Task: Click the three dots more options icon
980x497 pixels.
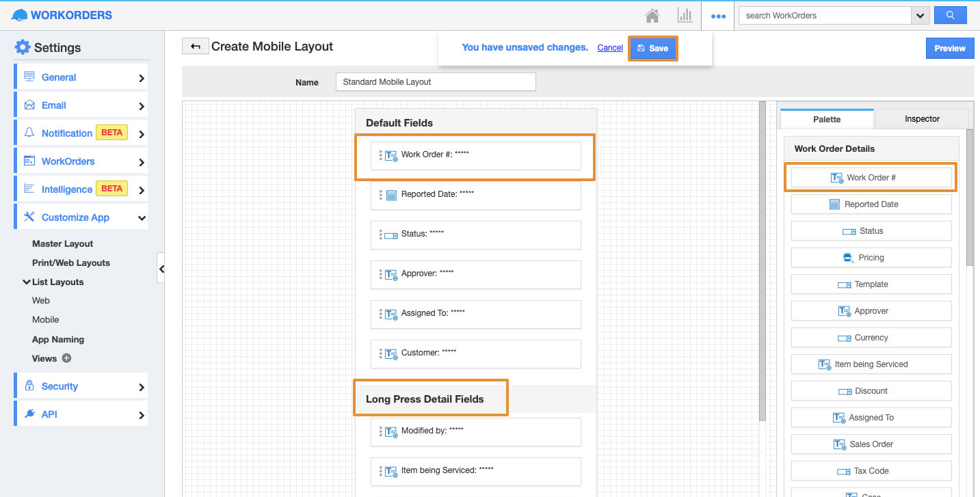Action: (718, 16)
